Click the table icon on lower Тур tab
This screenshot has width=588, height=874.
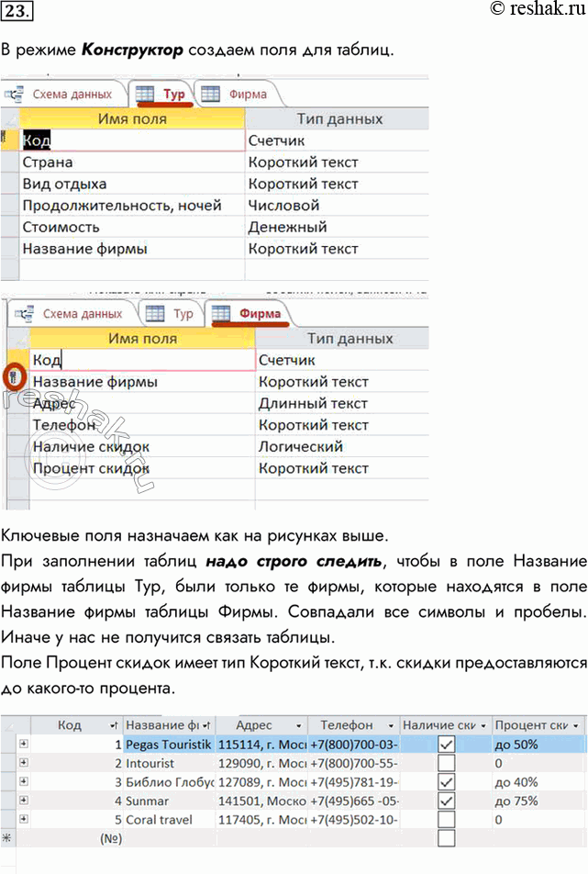(155, 313)
